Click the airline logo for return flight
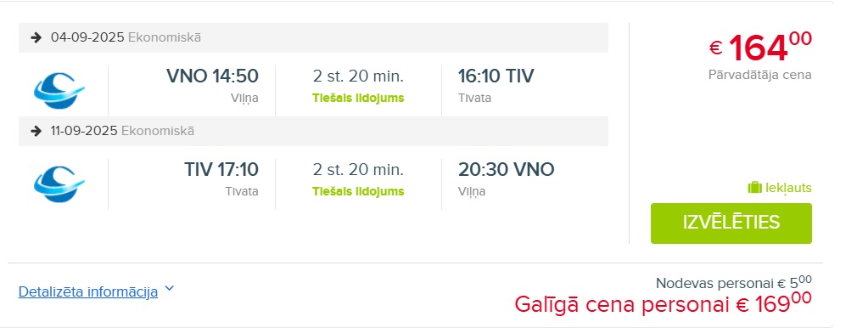Image resolution: width=868 pixels, height=328 pixels. (x=59, y=184)
